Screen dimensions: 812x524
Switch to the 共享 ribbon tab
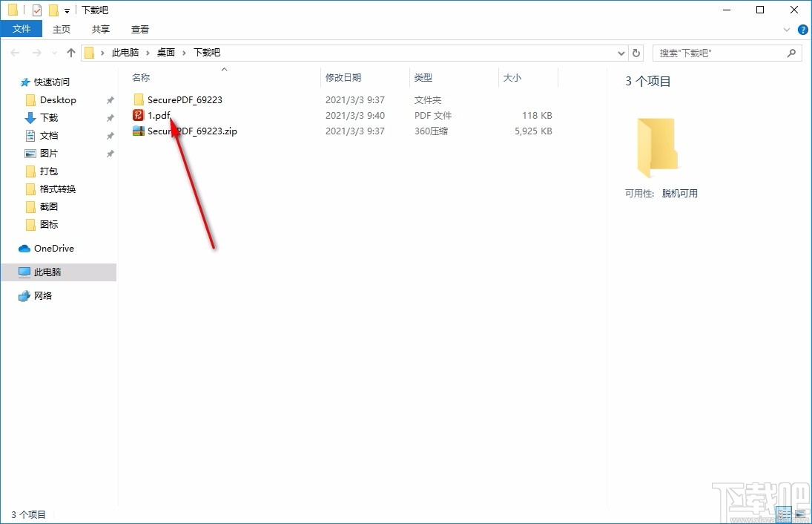101,29
